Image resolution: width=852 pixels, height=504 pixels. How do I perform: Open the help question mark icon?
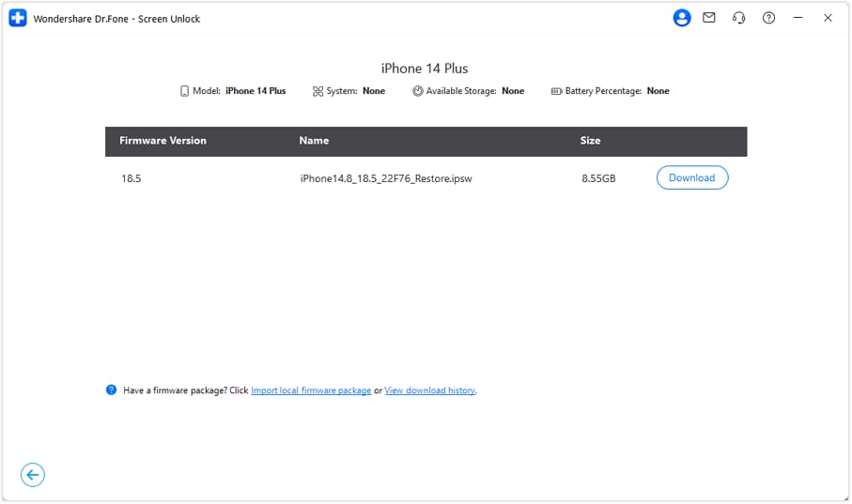coord(768,18)
